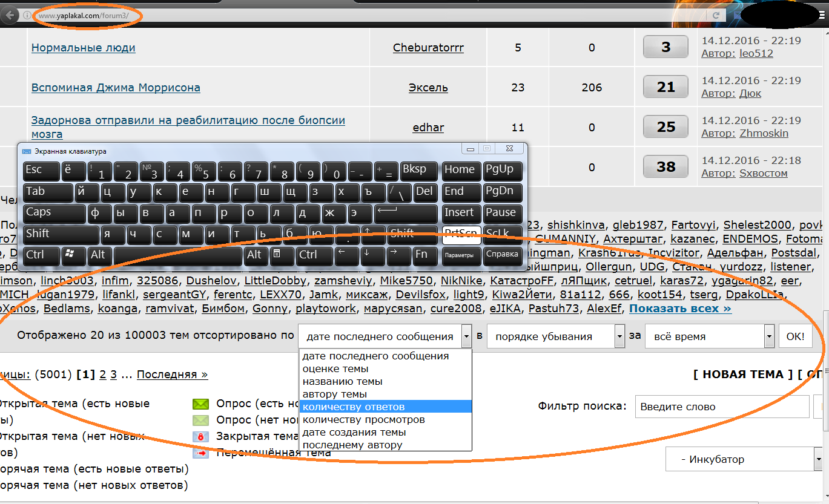Toggle Fn key on on-screen keyboard
Viewport: 829px width, 504px height.
point(426,256)
